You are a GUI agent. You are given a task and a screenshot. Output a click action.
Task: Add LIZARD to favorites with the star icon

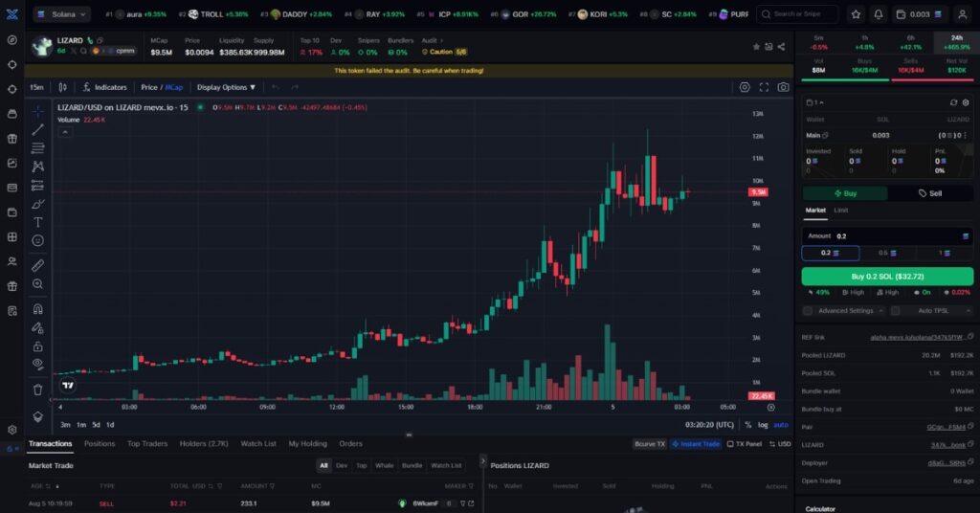pos(756,47)
